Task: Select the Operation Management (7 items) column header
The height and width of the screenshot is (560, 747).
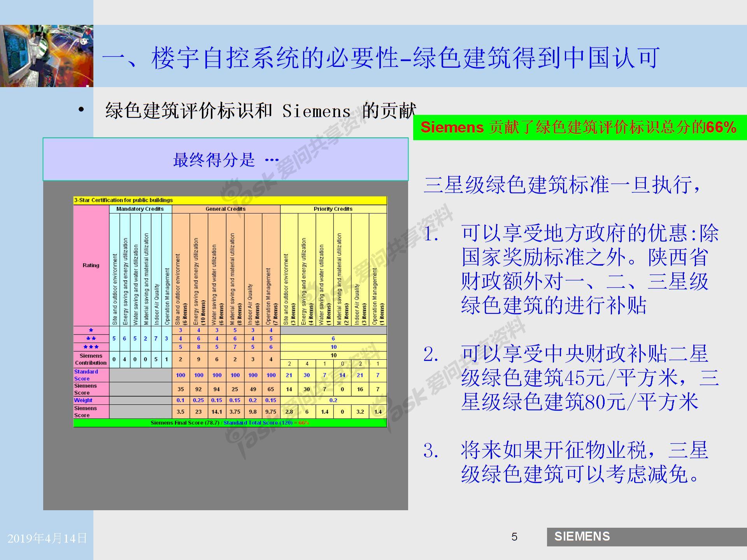Action: pos(271,269)
